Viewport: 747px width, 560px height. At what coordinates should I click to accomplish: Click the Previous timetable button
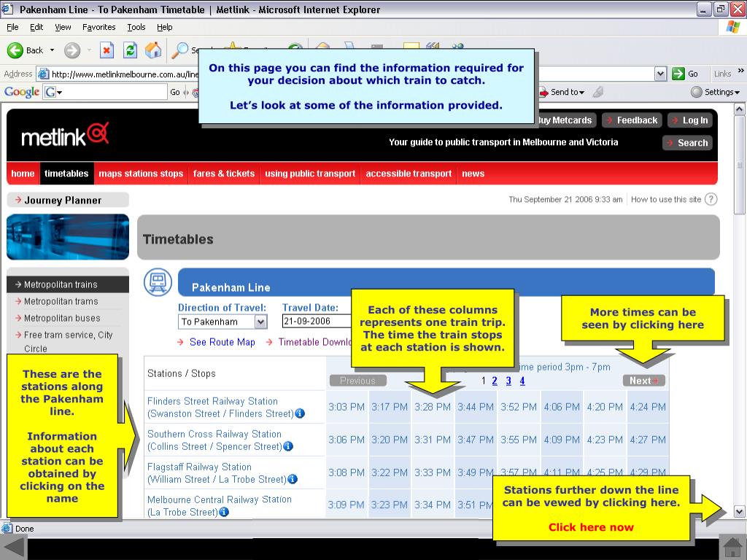pos(357,381)
